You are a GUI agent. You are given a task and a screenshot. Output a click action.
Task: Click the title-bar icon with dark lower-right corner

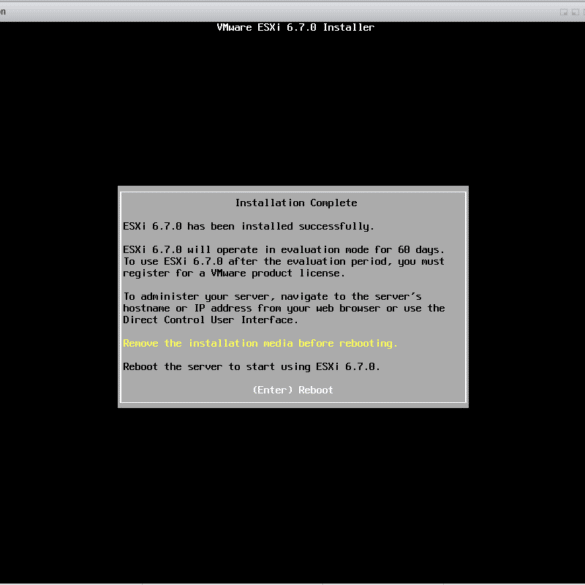tap(564, 12)
